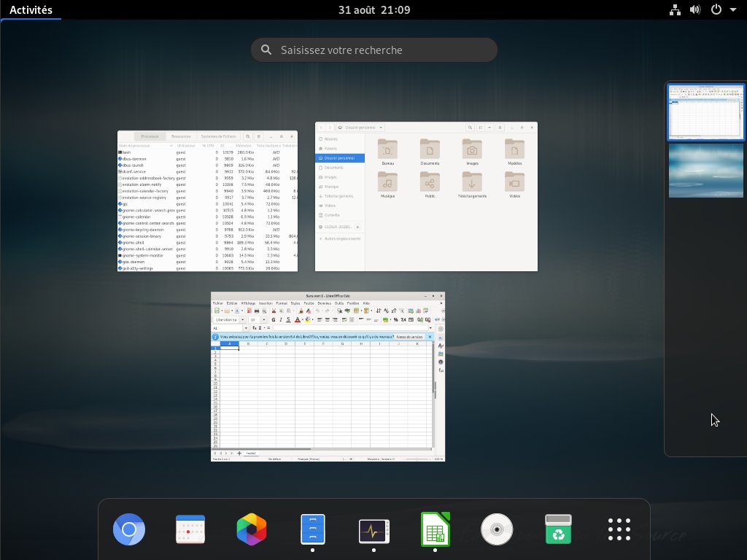Show all applications grid
Screen dimensions: 747x560
click(x=619, y=529)
